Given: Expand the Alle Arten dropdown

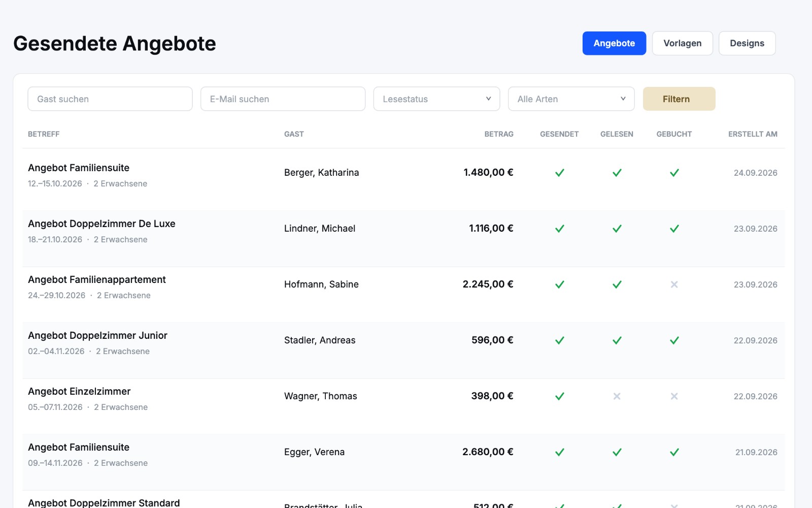Looking at the screenshot, I should coord(571,99).
